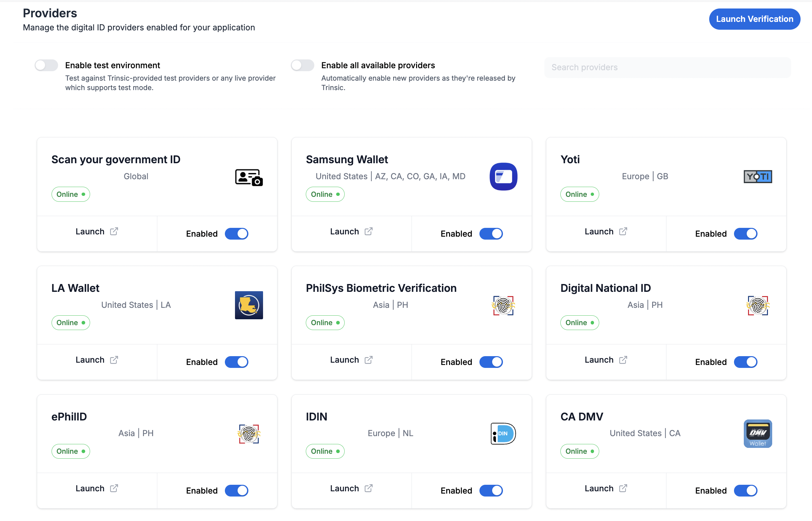Click external link icon in Samsung Wallet card
Viewport: 812px width, 521px height.
pos(368,231)
